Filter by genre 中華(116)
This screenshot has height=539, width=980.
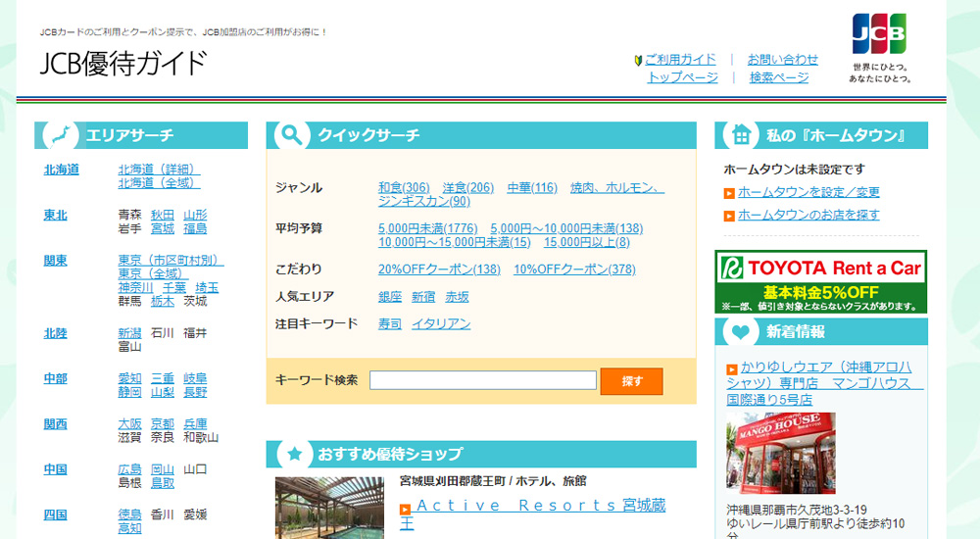coord(532,187)
